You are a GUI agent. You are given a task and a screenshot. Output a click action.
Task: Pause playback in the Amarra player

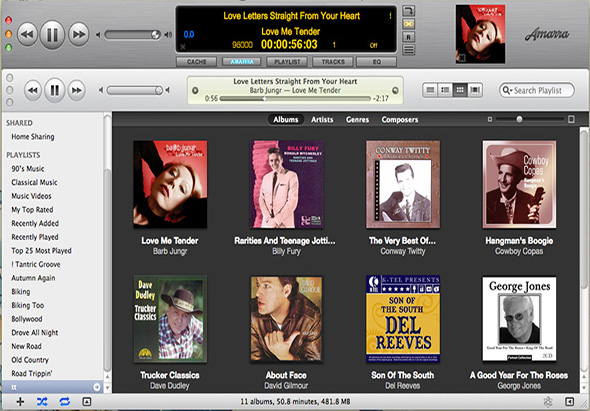coord(52,35)
